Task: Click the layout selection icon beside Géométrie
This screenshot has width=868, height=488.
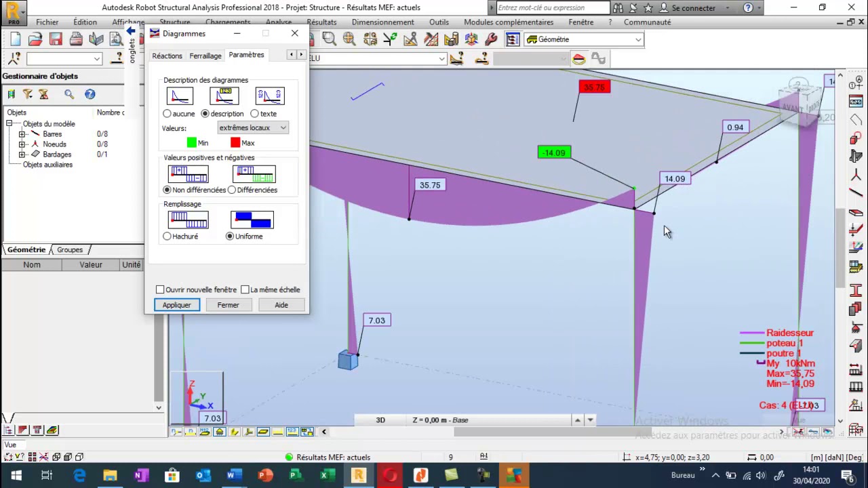Action: pyautogui.click(x=513, y=39)
